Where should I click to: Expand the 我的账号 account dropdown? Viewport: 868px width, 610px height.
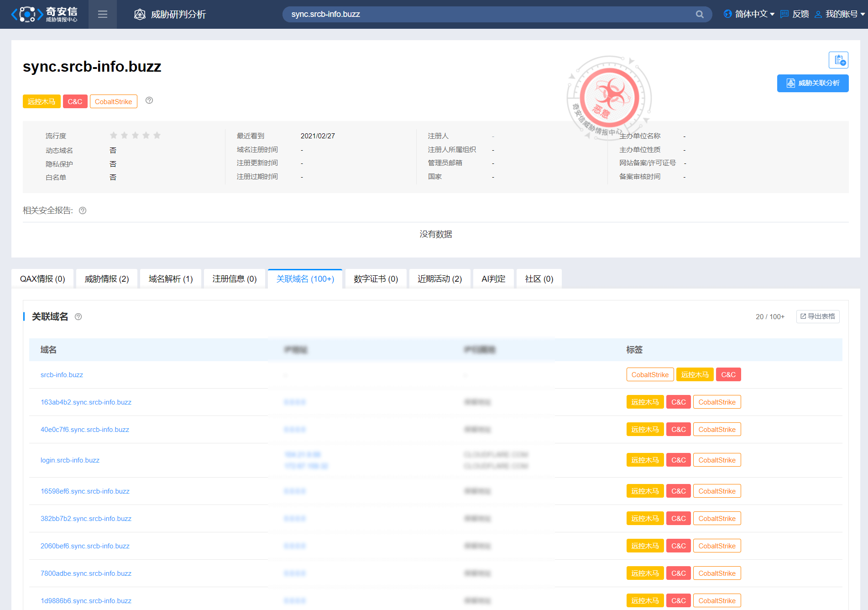click(845, 14)
